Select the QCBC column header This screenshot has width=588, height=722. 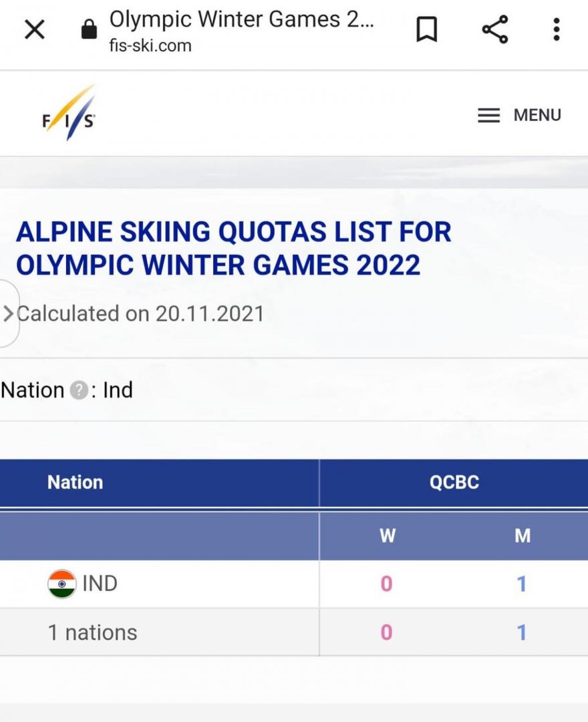(x=454, y=482)
